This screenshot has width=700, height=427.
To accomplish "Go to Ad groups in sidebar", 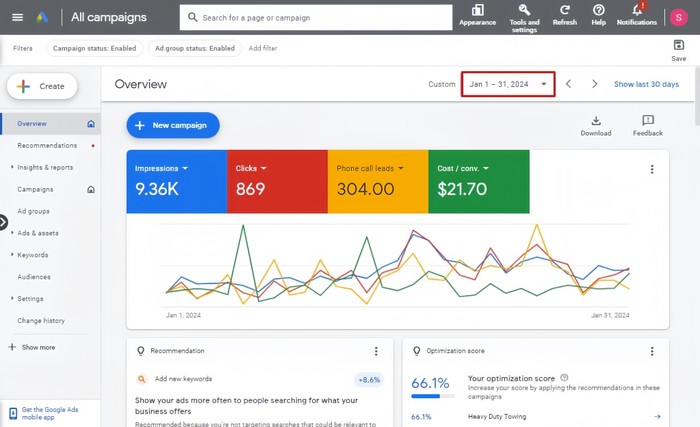I will point(33,211).
